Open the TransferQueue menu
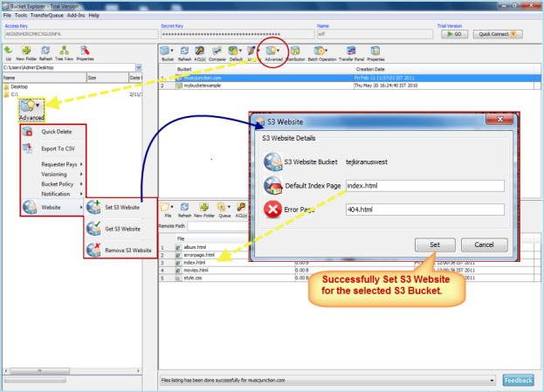This screenshot has height=392, width=544. coord(47,15)
